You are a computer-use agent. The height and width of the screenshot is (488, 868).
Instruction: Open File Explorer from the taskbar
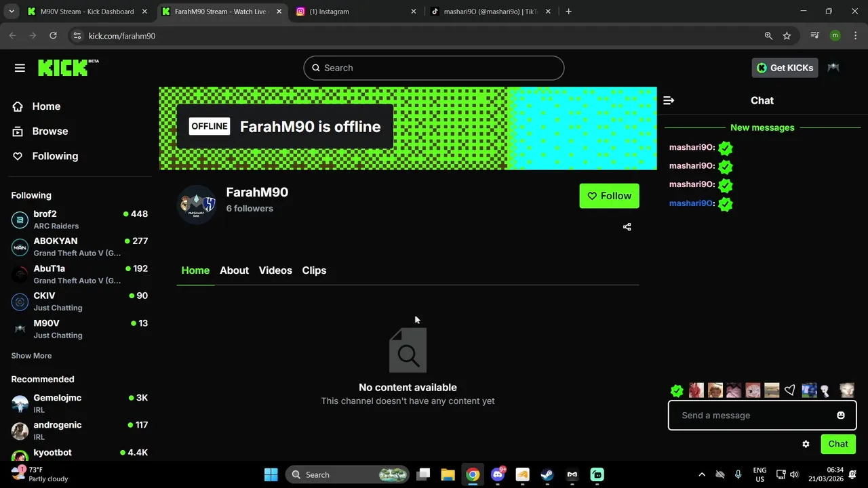pos(448,474)
